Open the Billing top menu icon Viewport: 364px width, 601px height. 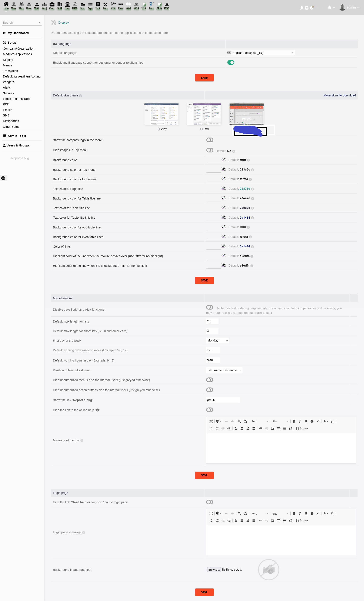pyautogui.click(x=60, y=4)
